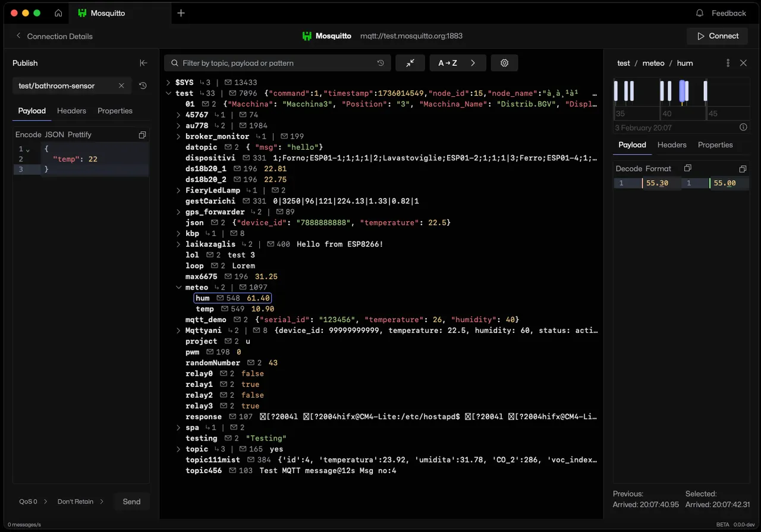Open more options for test/meteo/hum

728,63
